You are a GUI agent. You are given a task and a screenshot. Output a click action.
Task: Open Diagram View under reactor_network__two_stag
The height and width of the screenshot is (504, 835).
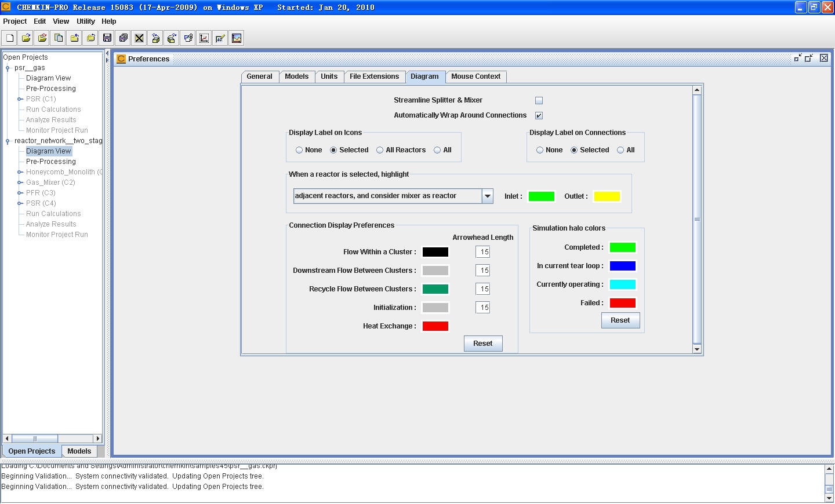49,151
